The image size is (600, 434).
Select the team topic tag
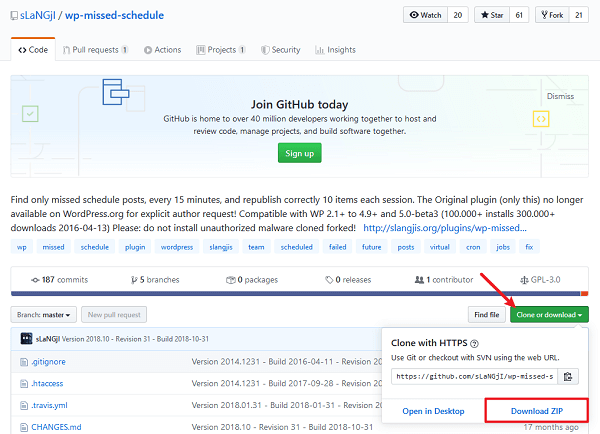tap(256, 247)
